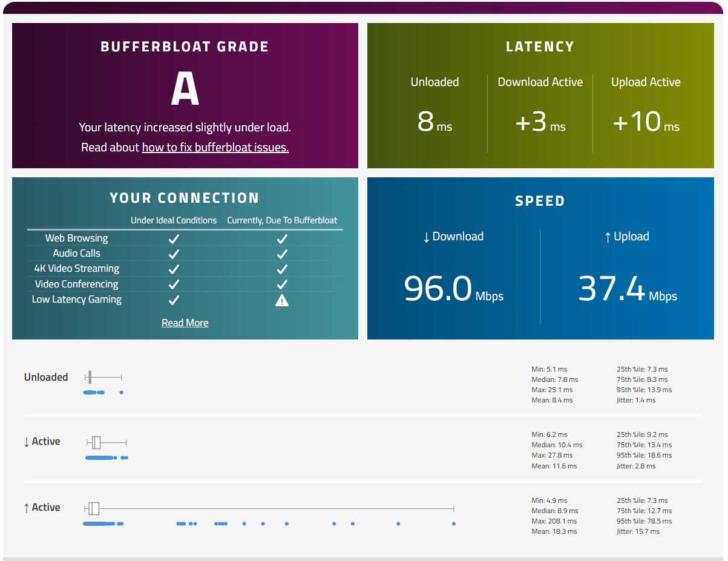Open the how to fix bufferbloat issues link

215,147
